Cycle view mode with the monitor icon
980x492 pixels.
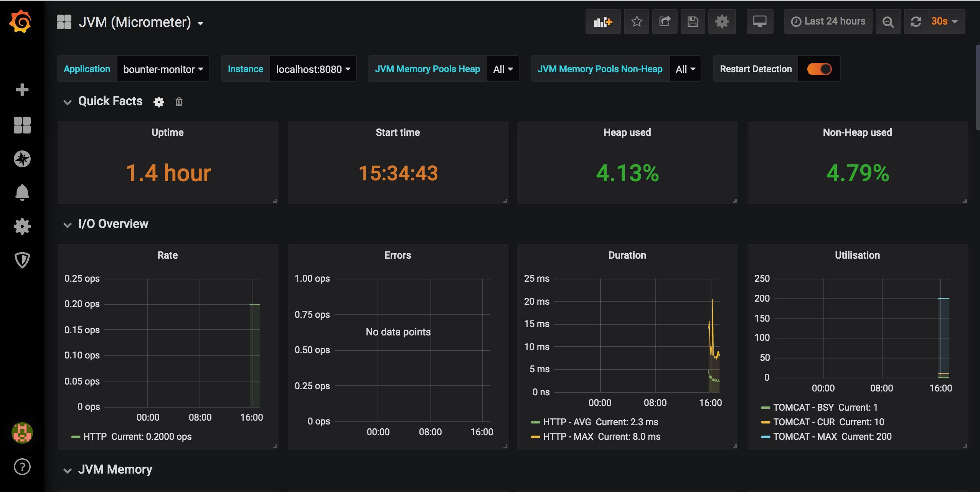tap(759, 22)
